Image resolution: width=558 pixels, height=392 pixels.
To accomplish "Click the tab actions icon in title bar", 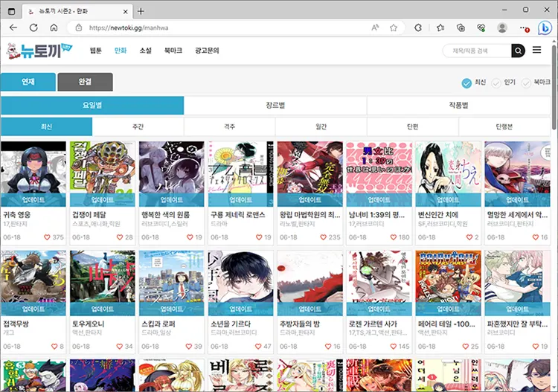I will (x=11, y=11).
